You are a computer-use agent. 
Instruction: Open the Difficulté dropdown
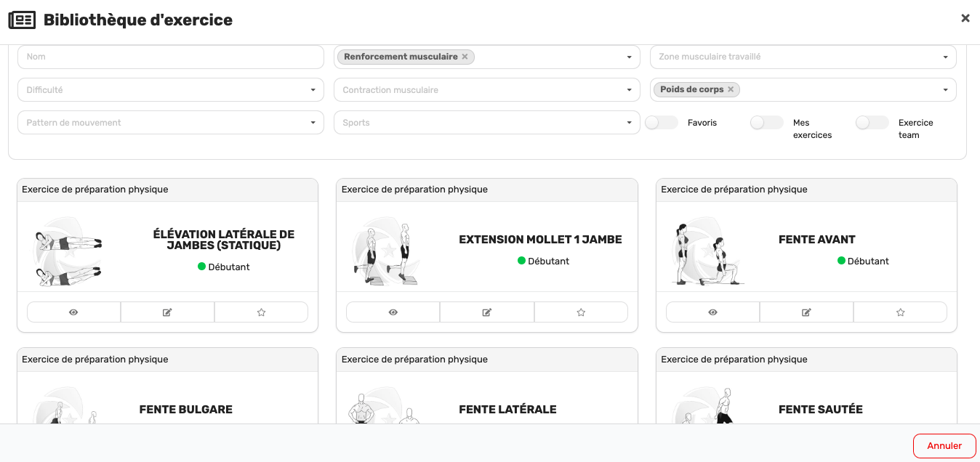[x=170, y=90]
